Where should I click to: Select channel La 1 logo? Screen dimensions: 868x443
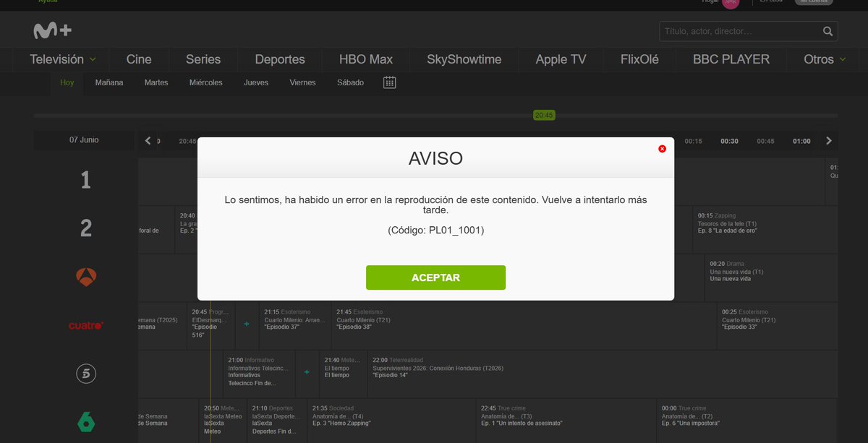[x=85, y=181]
